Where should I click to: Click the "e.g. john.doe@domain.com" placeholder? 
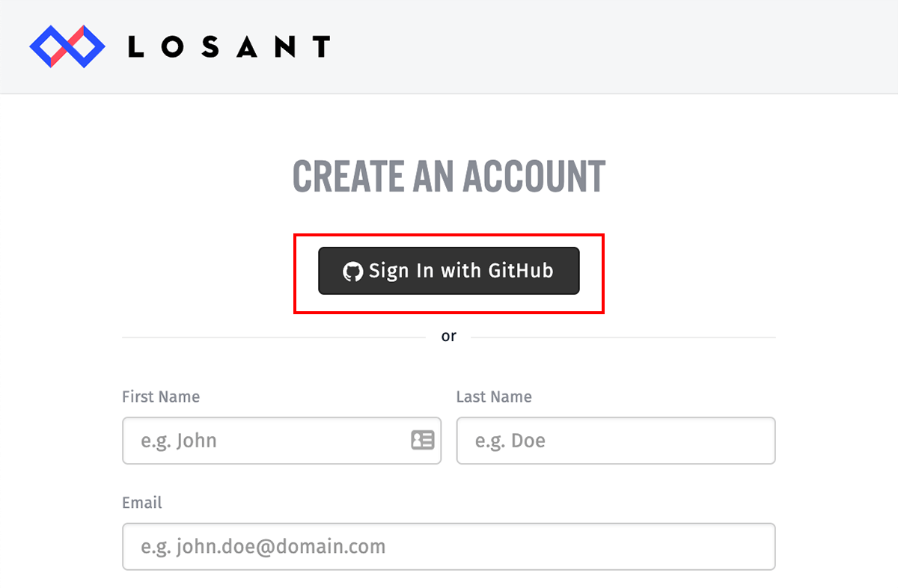pos(263,546)
